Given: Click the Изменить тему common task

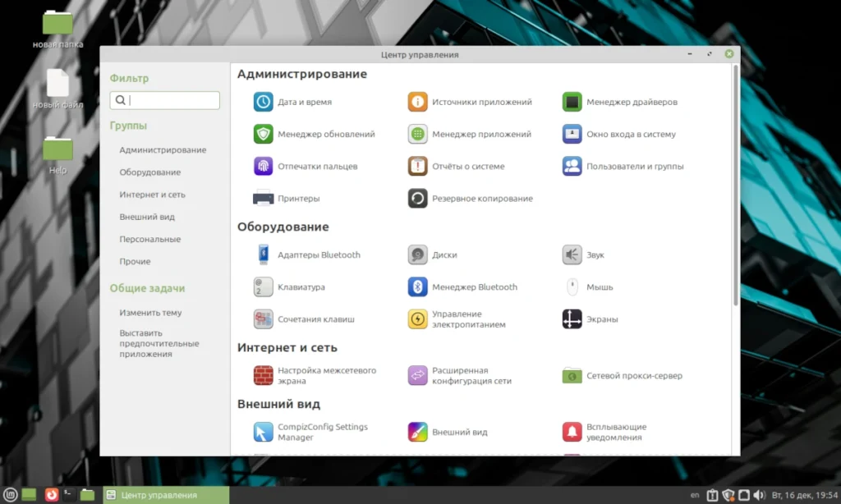Looking at the screenshot, I should click(150, 313).
